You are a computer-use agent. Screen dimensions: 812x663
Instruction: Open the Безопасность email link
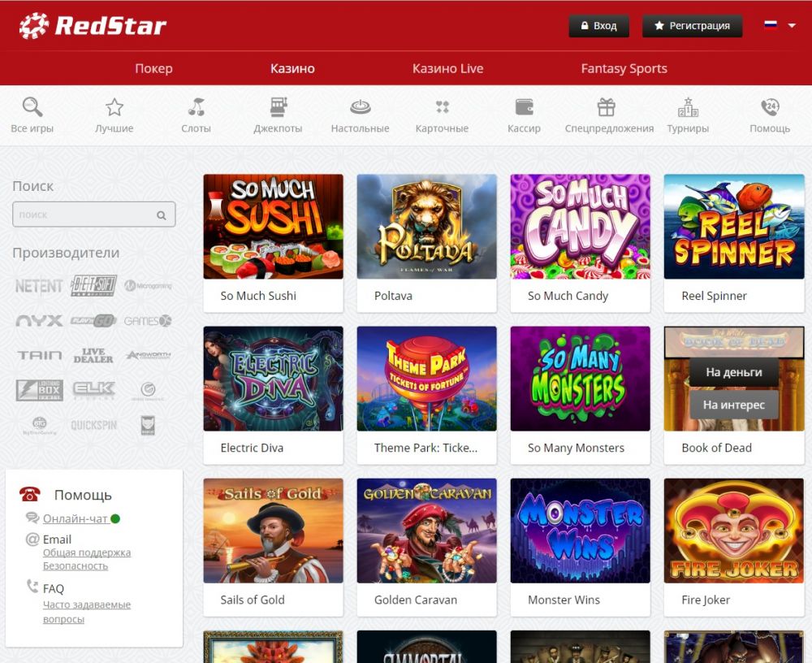(x=76, y=565)
